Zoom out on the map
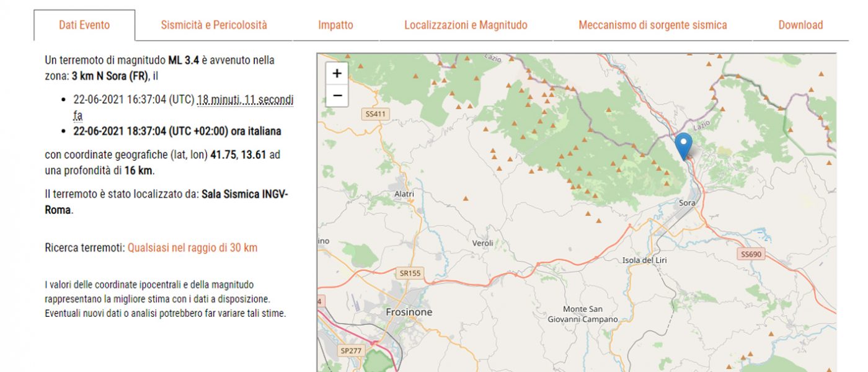The height and width of the screenshot is (372, 868). point(337,95)
